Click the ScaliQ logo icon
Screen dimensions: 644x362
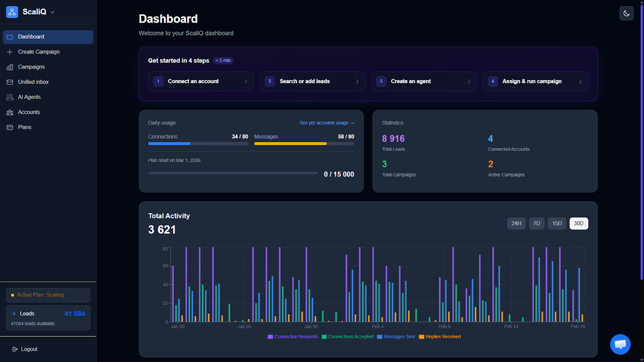(x=12, y=11)
